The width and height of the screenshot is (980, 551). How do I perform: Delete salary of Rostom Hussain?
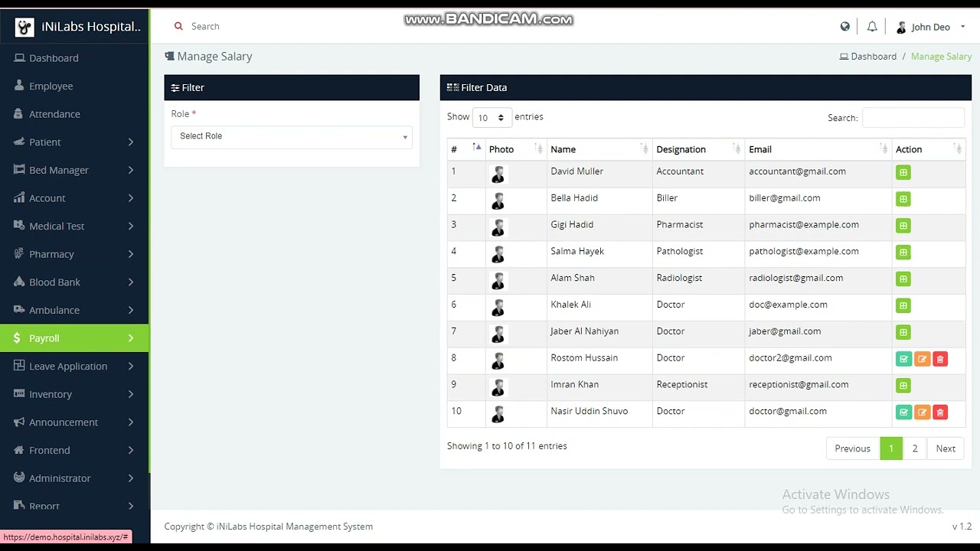pyautogui.click(x=940, y=359)
